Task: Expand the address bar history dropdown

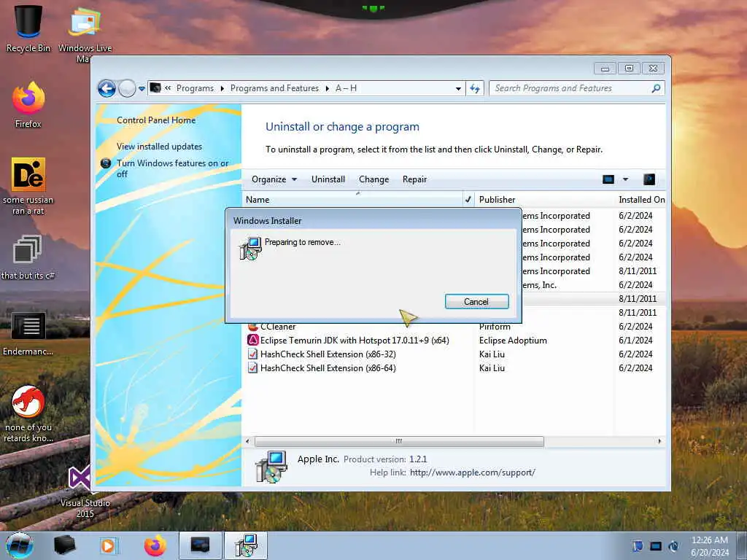Action: [458, 88]
